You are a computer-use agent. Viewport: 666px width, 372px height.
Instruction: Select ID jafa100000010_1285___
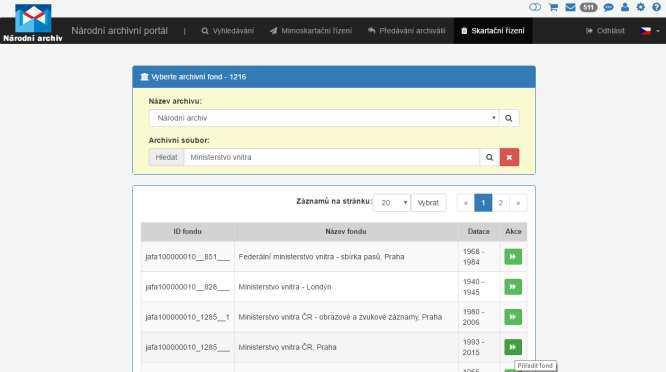(x=187, y=347)
